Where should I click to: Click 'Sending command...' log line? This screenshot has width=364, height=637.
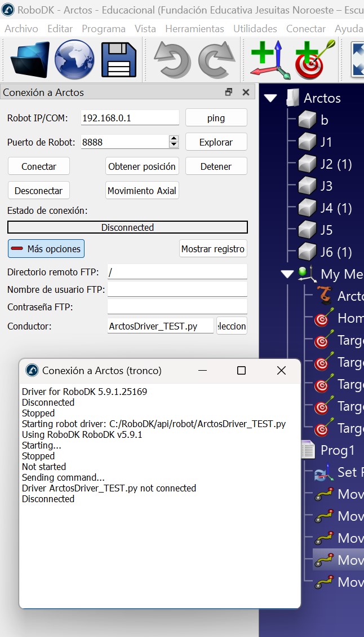coord(63,477)
